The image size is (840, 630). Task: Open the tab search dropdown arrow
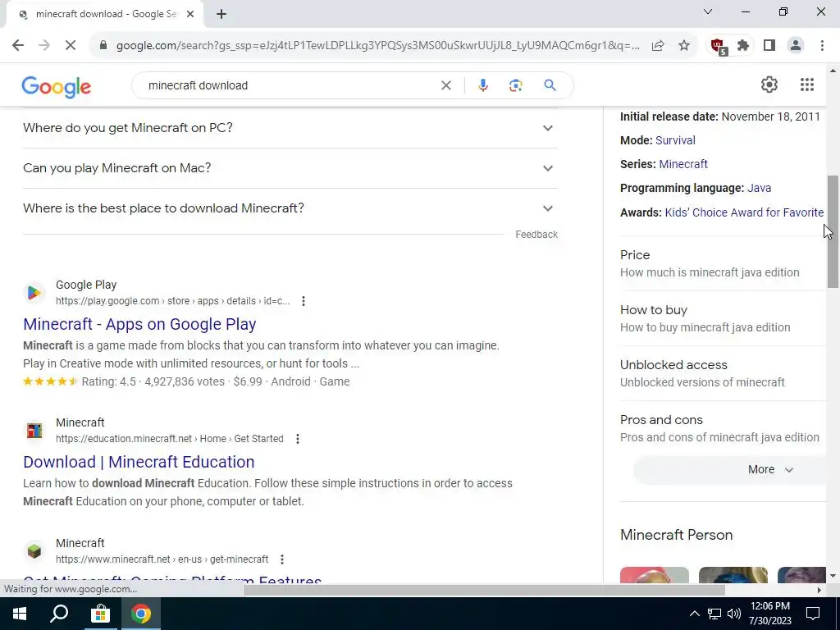(708, 11)
